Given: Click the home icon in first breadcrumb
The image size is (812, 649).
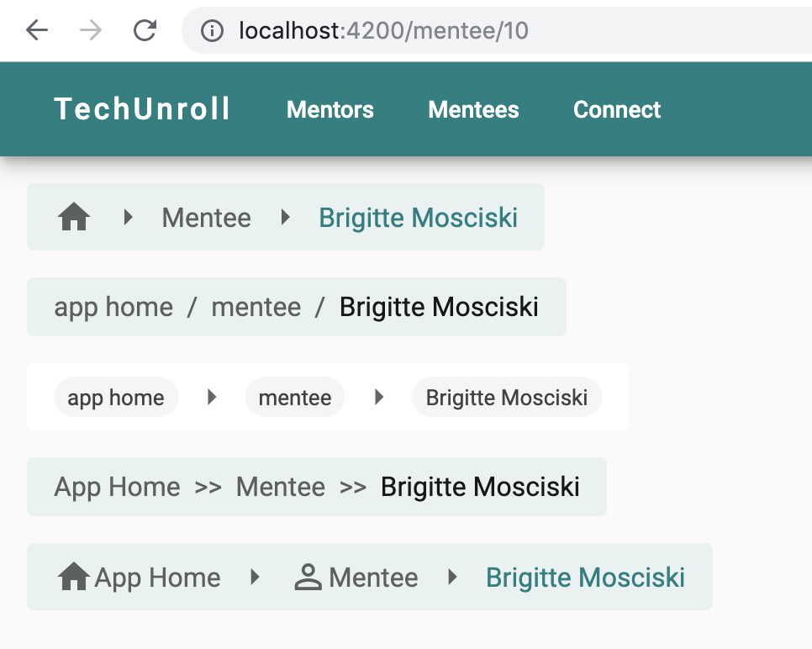Looking at the screenshot, I should click(x=74, y=218).
